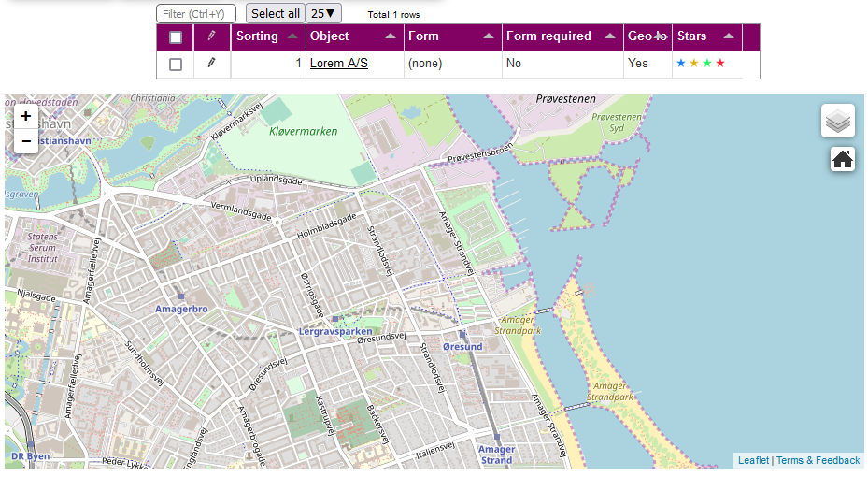
Task: Click the pencil icon in table header
Action: click(211, 36)
